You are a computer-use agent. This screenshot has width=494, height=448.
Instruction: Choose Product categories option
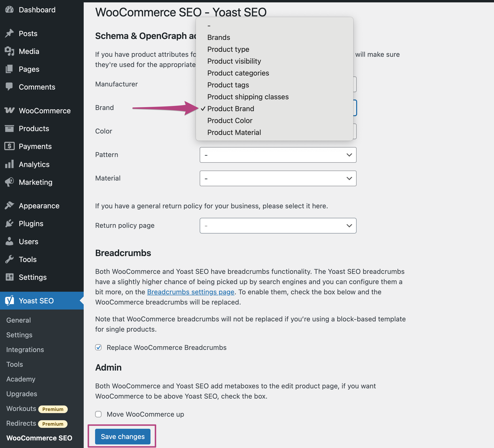(x=274, y=73)
